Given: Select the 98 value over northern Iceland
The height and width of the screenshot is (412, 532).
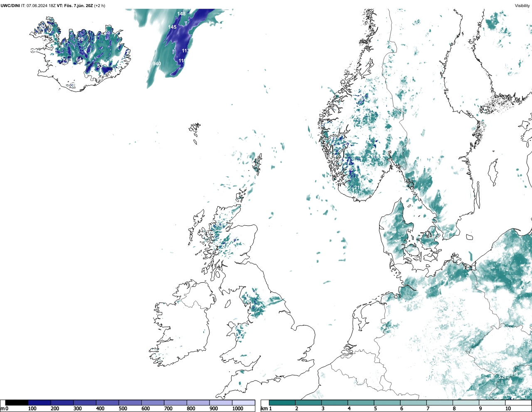Looking at the screenshot, I should coord(81,39).
